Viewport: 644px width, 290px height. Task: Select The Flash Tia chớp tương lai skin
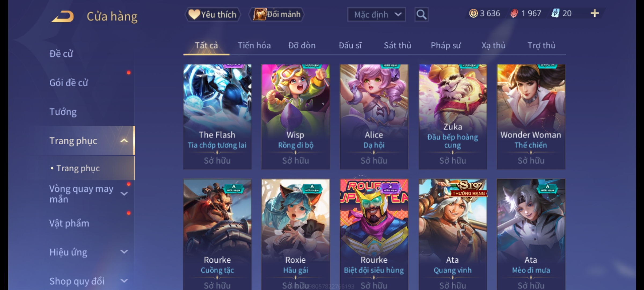point(217,117)
